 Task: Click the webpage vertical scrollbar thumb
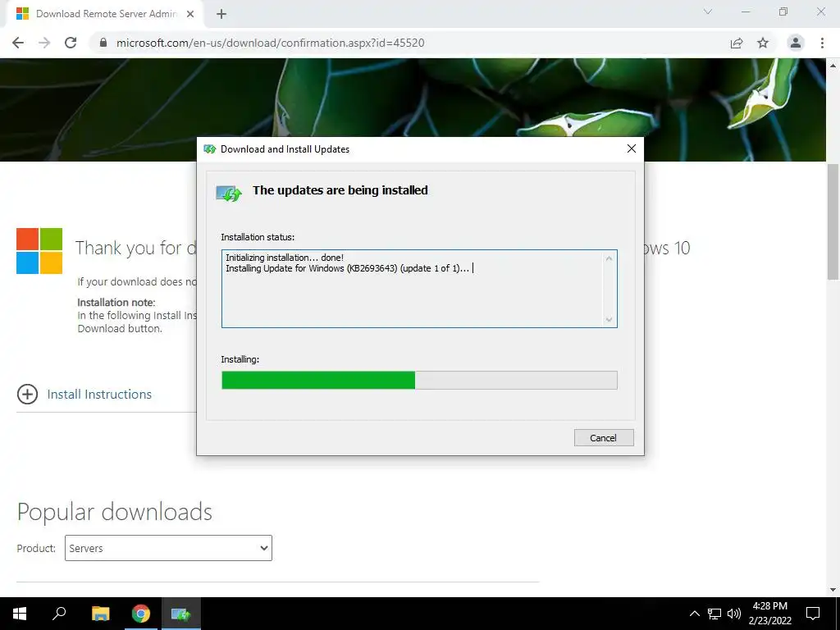[x=833, y=221]
